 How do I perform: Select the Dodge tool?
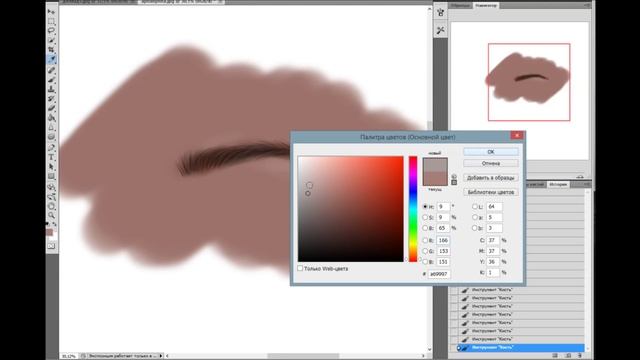[51, 137]
